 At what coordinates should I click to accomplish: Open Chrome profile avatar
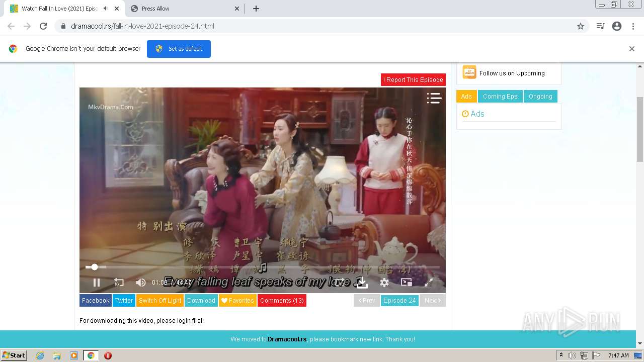click(617, 26)
